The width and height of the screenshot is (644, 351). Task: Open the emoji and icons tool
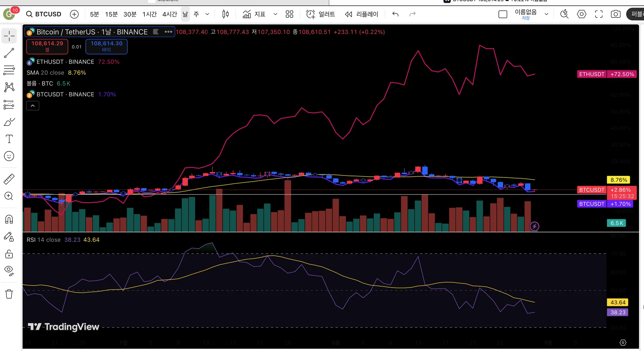(x=9, y=156)
